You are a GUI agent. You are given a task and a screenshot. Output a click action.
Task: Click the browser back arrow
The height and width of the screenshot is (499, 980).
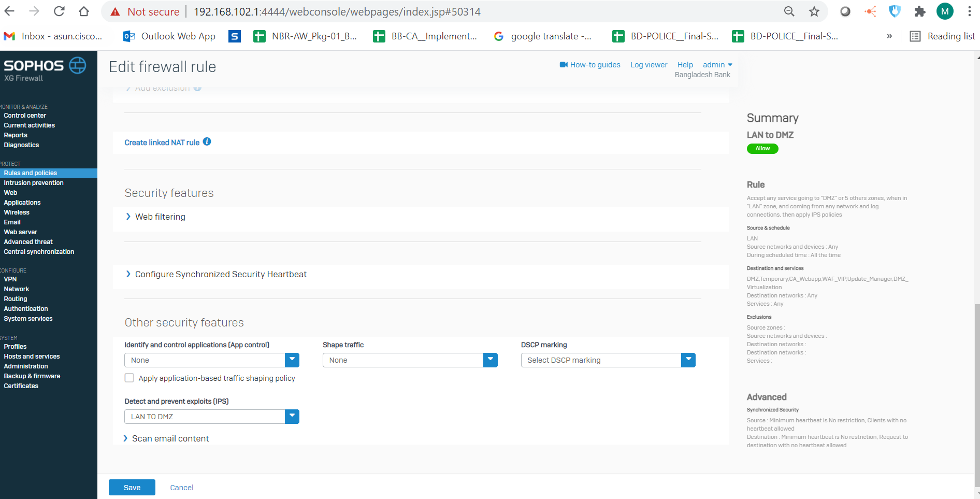tap(10, 11)
